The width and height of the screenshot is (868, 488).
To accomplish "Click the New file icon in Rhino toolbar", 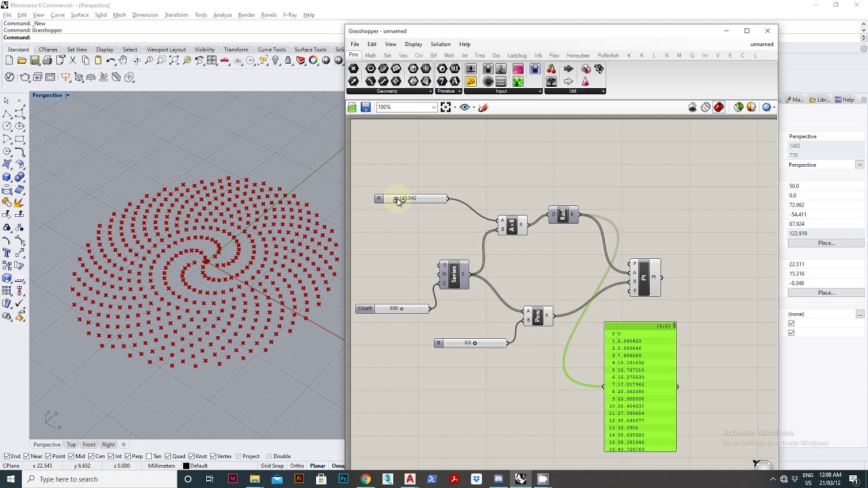I will pyautogui.click(x=9, y=60).
